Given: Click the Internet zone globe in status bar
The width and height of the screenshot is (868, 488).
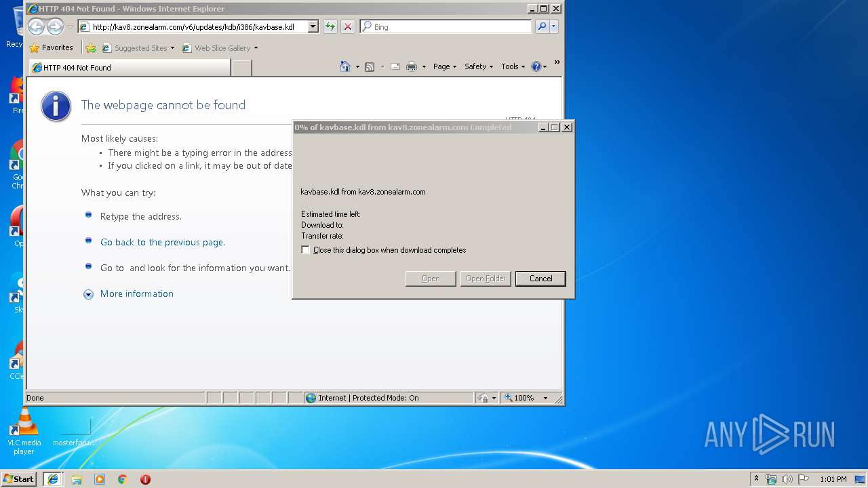Looking at the screenshot, I should 311,398.
